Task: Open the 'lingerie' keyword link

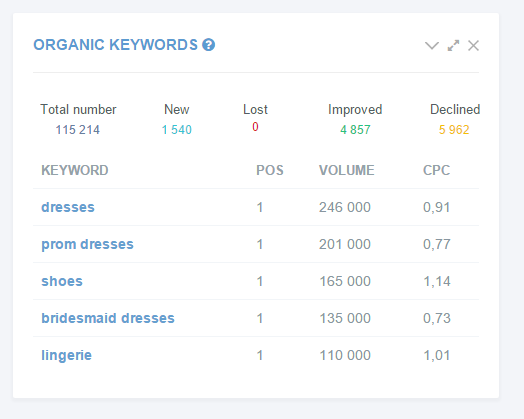Action: 66,355
